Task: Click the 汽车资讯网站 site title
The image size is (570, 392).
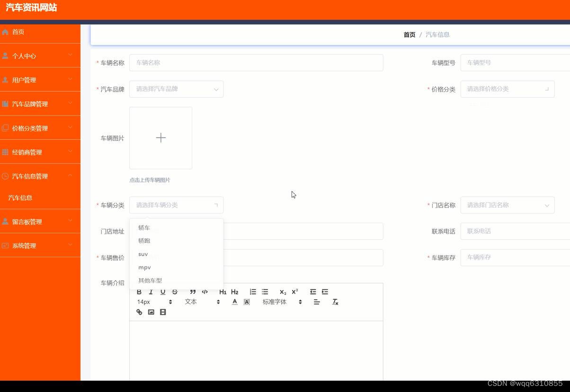Action: click(31, 8)
